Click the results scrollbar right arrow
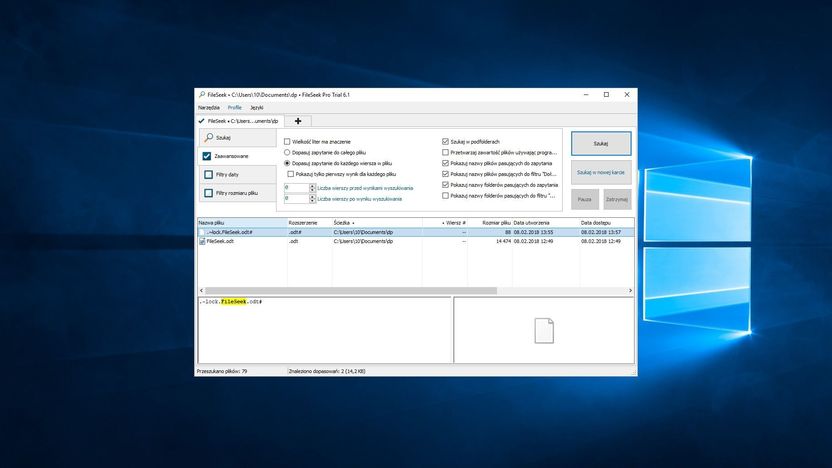832x468 pixels. 630,290
